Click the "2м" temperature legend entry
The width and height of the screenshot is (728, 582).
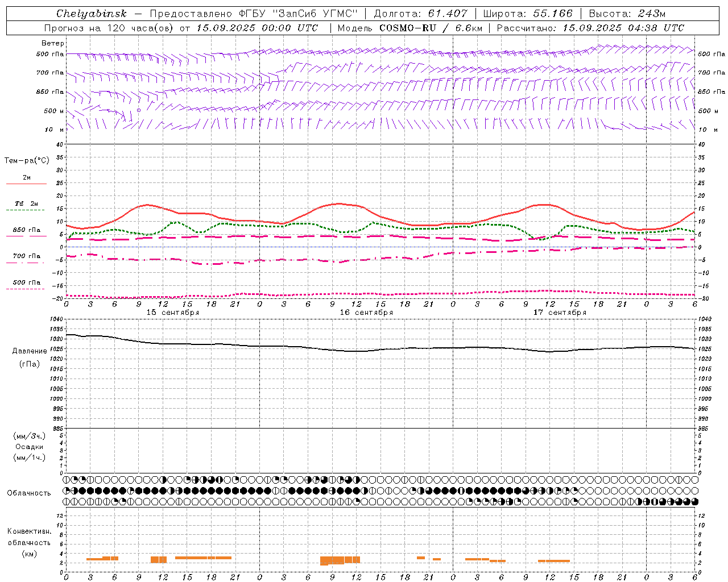[27, 178]
